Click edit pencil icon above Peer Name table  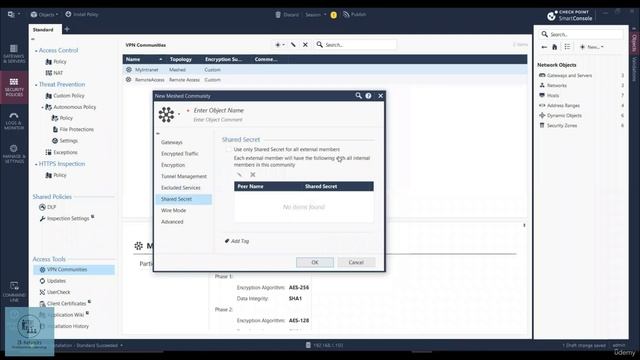(x=239, y=175)
